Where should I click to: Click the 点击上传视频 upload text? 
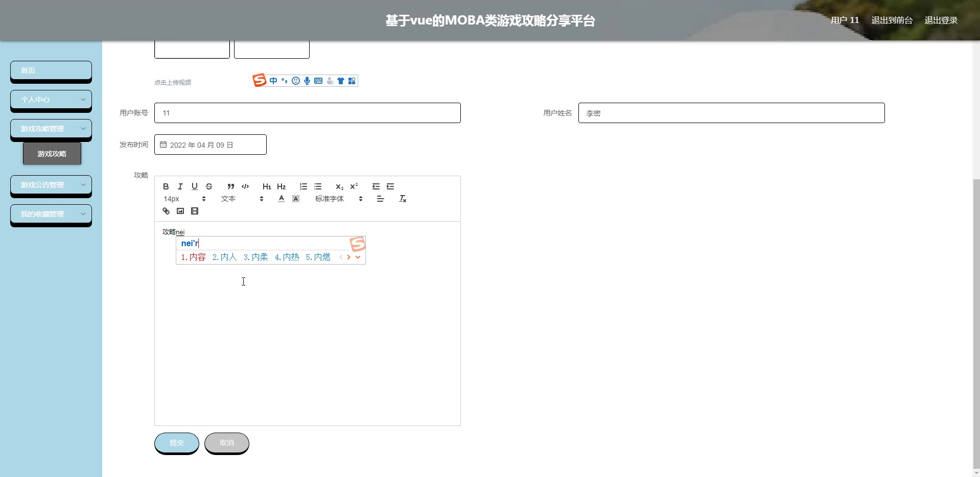(x=173, y=83)
